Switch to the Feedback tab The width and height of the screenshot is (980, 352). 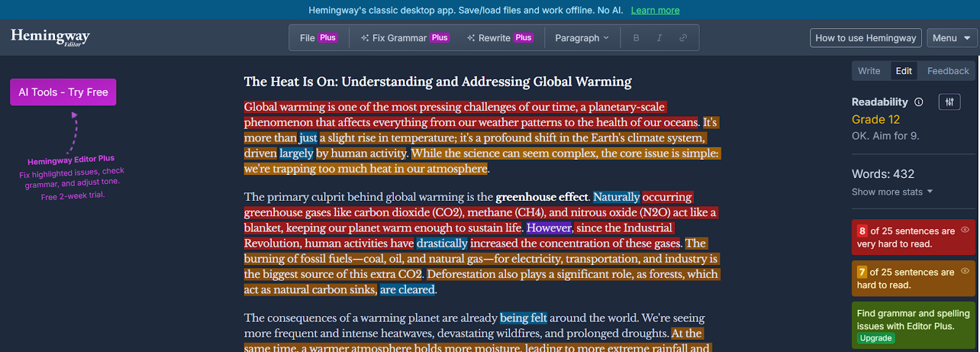(x=948, y=71)
